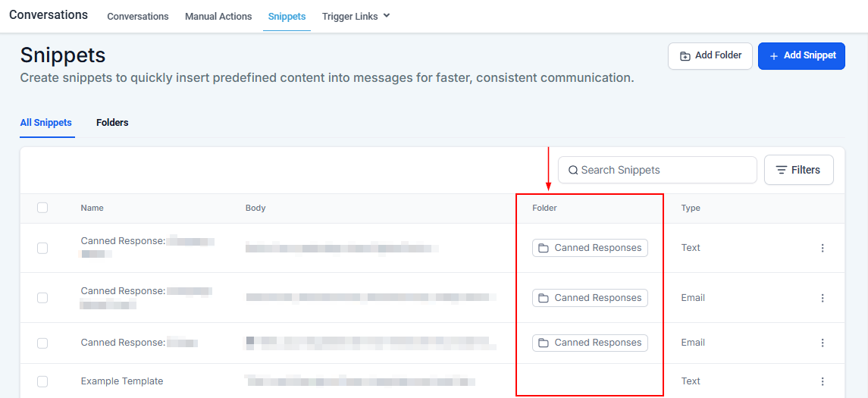This screenshot has width=868, height=398.
Task: Open the Filters panel
Action: click(798, 170)
